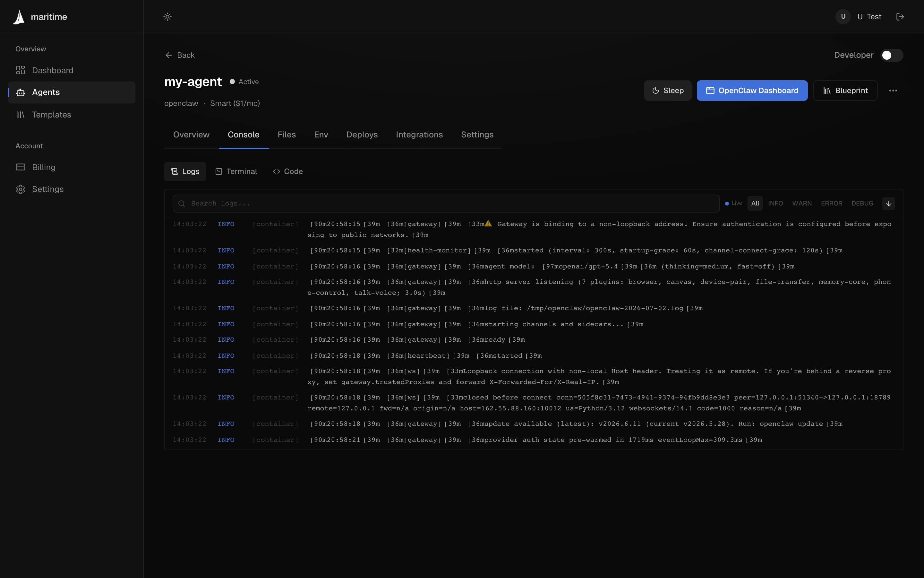Filter logs to INFO level
This screenshot has height=578, width=924.
[775, 203]
